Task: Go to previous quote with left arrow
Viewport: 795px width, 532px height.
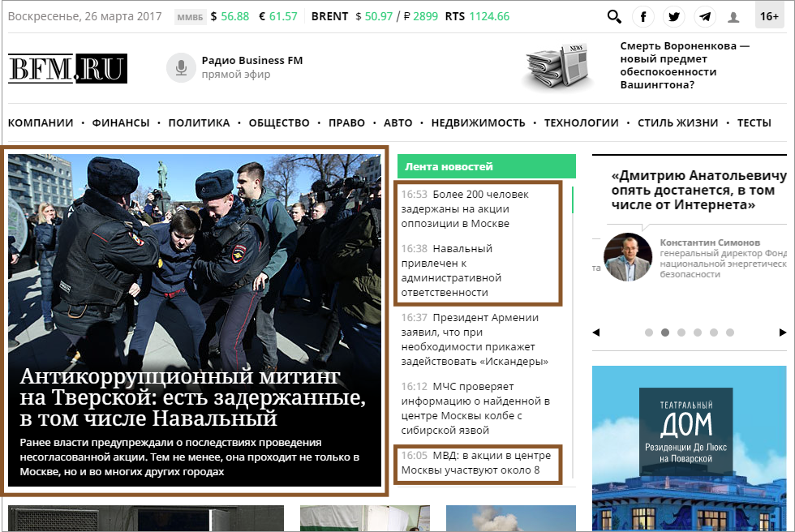Action: pos(596,332)
